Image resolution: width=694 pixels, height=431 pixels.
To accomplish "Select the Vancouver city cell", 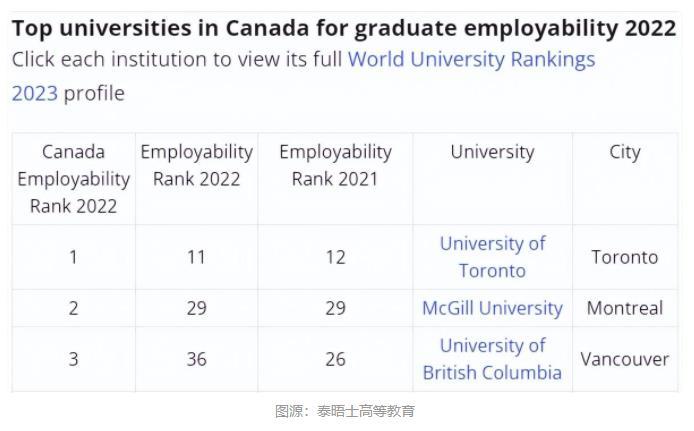I will [x=625, y=359].
